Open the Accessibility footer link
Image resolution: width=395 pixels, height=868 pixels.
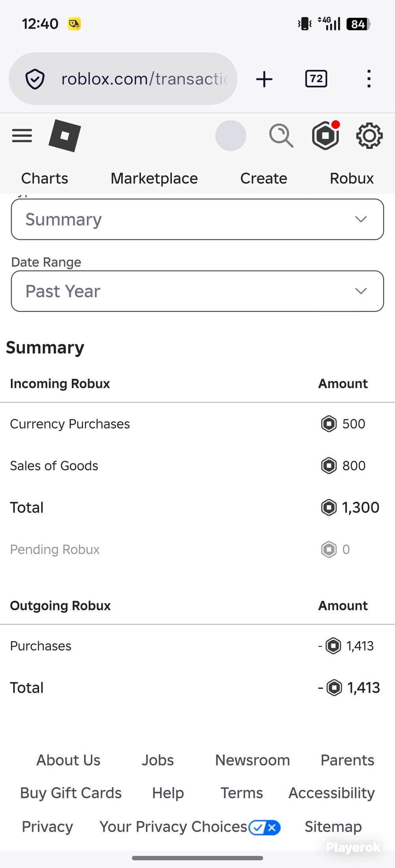point(331,793)
